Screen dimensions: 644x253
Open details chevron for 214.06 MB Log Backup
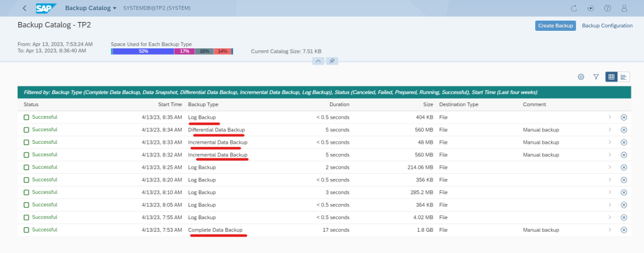point(609,167)
